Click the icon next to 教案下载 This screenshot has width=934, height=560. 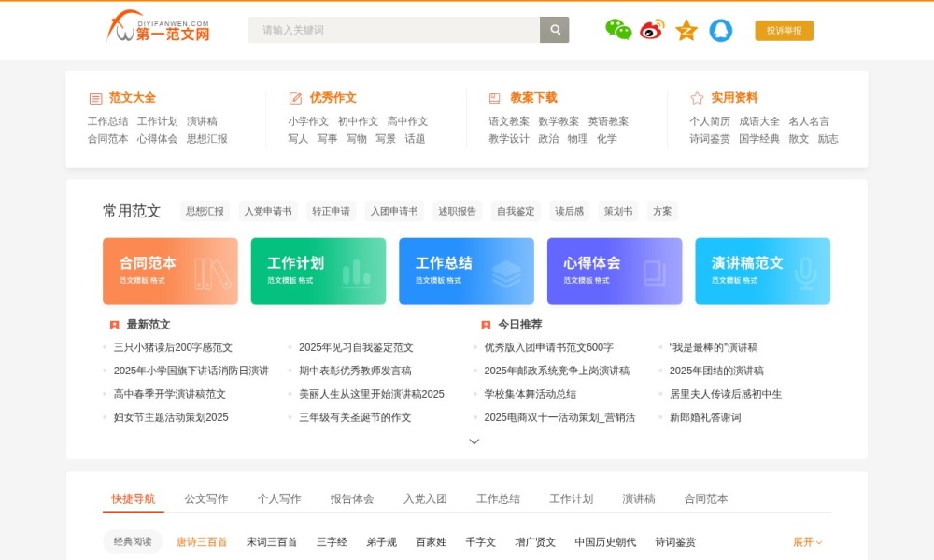point(494,96)
